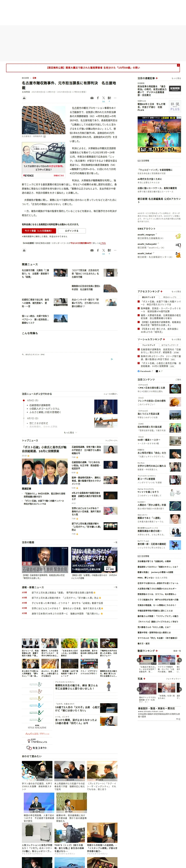Open the more options dots under headline
Screen dimensions: 186x868
[x=115, y=98]
